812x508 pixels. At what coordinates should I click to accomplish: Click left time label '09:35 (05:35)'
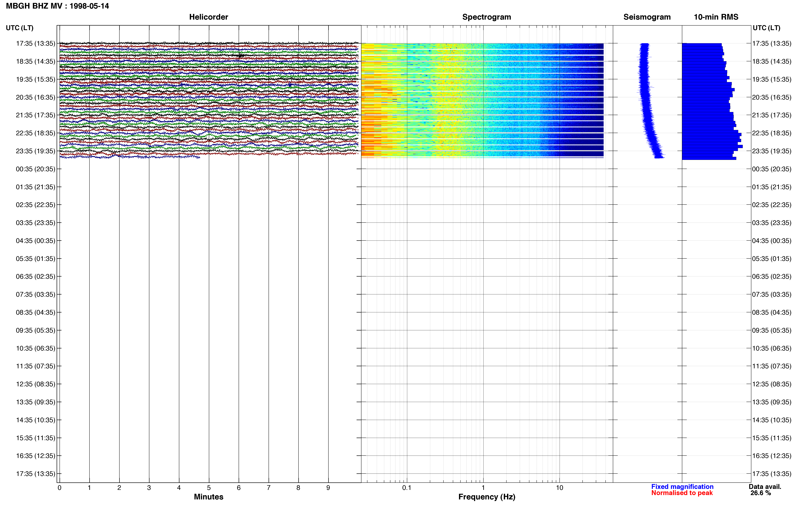tap(36, 330)
